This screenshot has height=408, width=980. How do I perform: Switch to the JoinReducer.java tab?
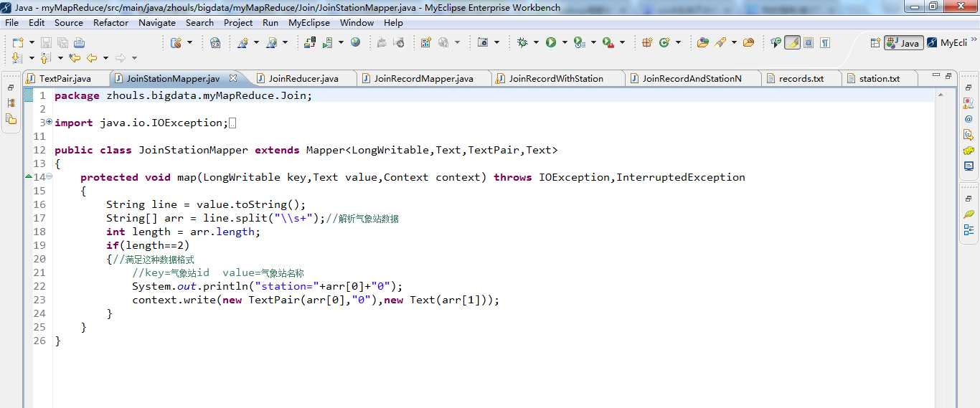(303, 78)
